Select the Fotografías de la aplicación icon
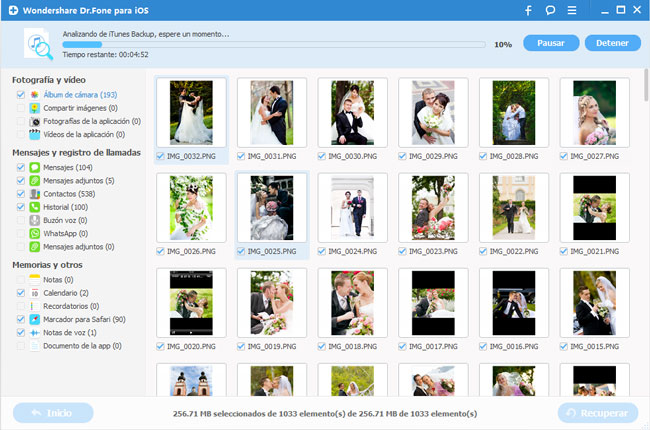This screenshot has width=650, height=430. (35, 121)
